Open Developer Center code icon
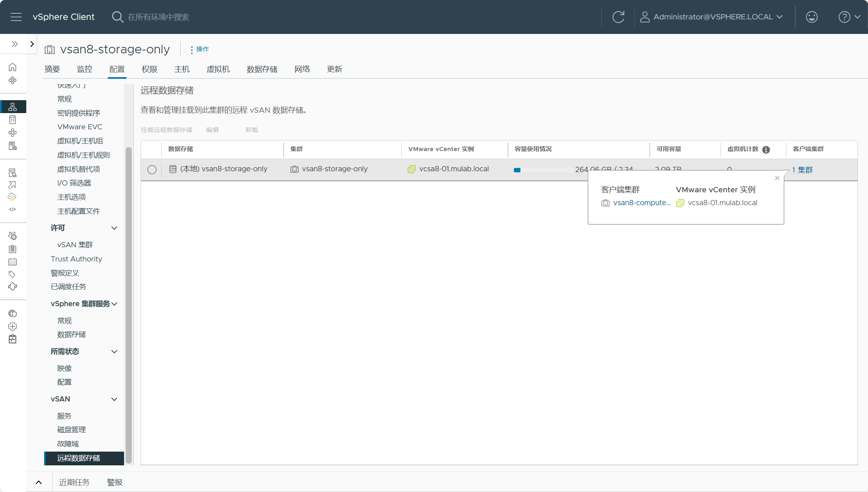 pyautogui.click(x=13, y=209)
